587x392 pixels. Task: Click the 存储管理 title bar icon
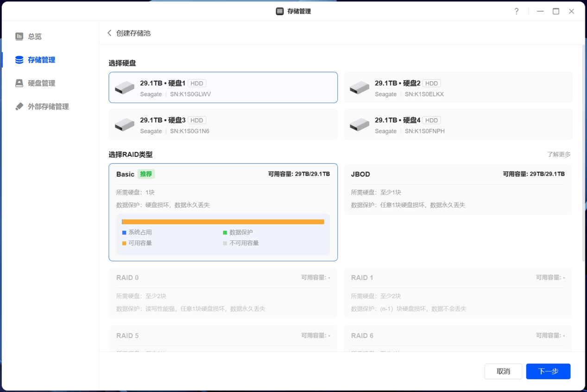tap(278, 11)
